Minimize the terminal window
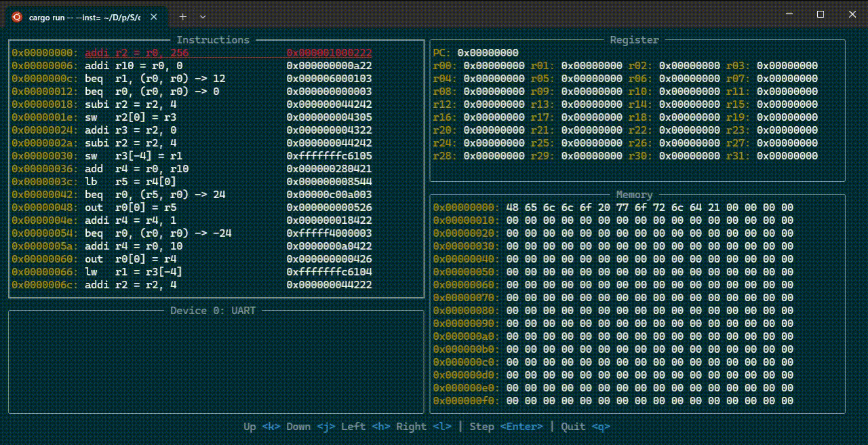The width and height of the screenshot is (868, 445). click(789, 14)
